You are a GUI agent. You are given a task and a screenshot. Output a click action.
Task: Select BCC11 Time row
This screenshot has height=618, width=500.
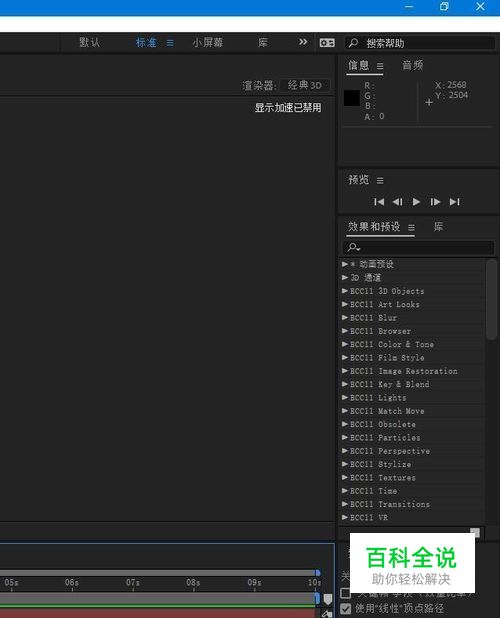pyautogui.click(x=412, y=491)
